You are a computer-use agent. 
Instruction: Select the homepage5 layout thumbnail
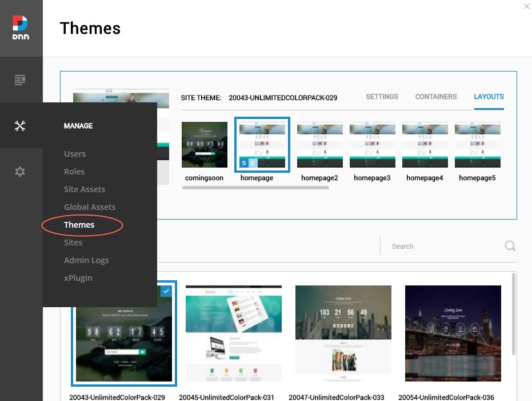(477, 145)
